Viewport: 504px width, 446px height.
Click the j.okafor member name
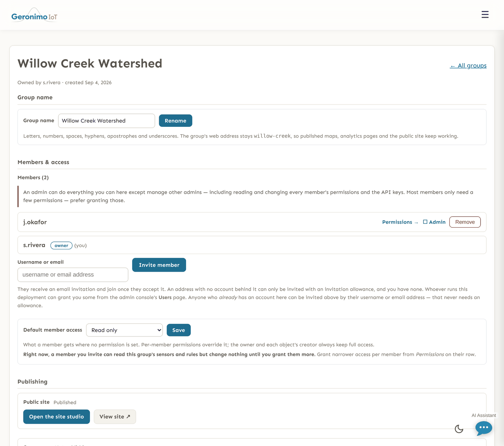[35, 222]
